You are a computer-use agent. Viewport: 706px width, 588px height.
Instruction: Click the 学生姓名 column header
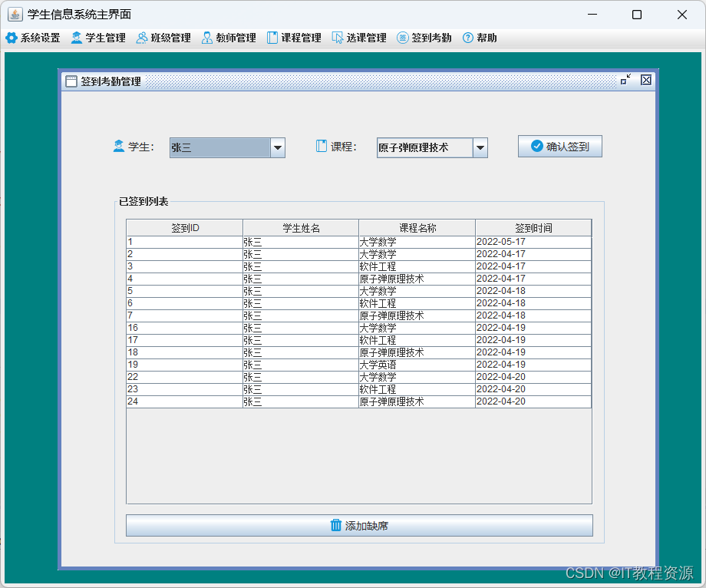click(301, 228)
